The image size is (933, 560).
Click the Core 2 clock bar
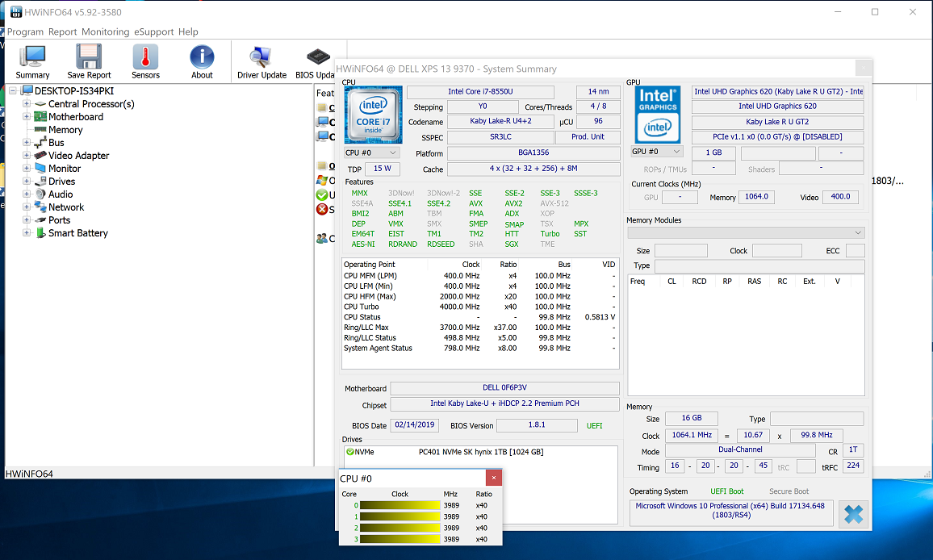click(400, 528)
